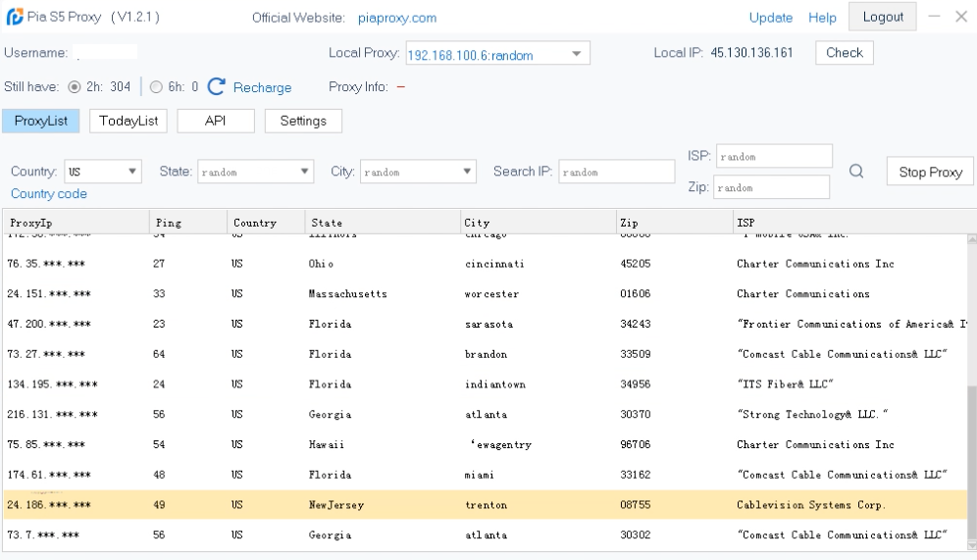Click the Pia S5 Proxy logo icon
Screen dimensions: 977x560
tap(15, 17)
